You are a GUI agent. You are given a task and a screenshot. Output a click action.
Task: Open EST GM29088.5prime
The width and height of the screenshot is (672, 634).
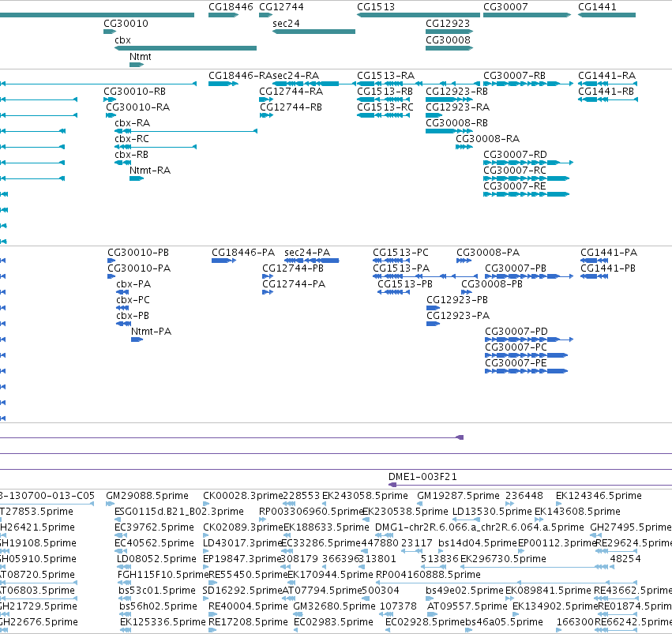[x=147, y=496]
